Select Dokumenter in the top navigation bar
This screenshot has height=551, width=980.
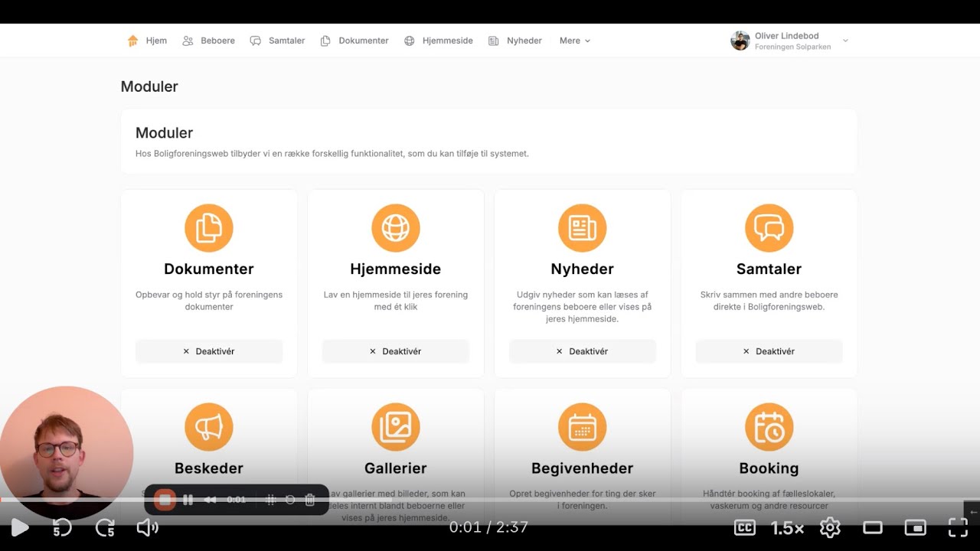354,41
